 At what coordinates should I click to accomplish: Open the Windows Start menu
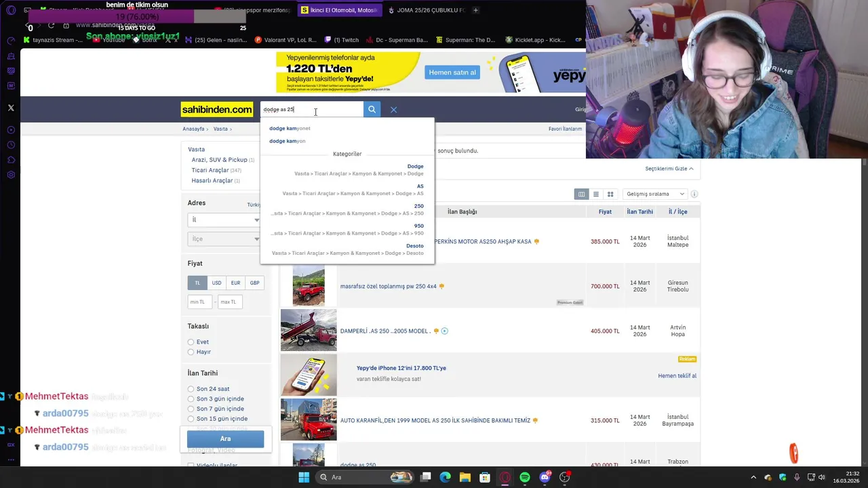304,477
